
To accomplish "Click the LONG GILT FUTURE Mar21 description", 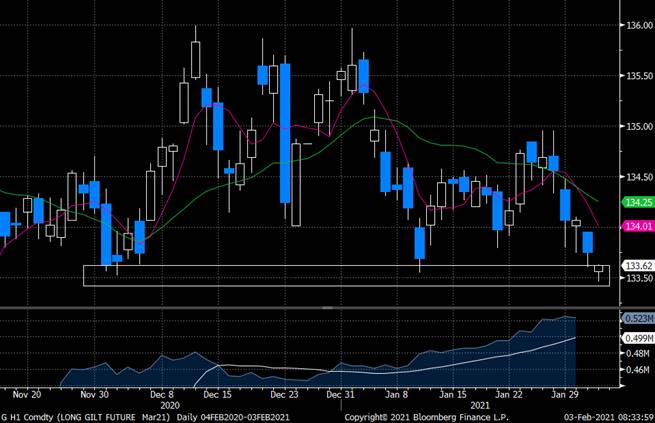I will (114, 417).
